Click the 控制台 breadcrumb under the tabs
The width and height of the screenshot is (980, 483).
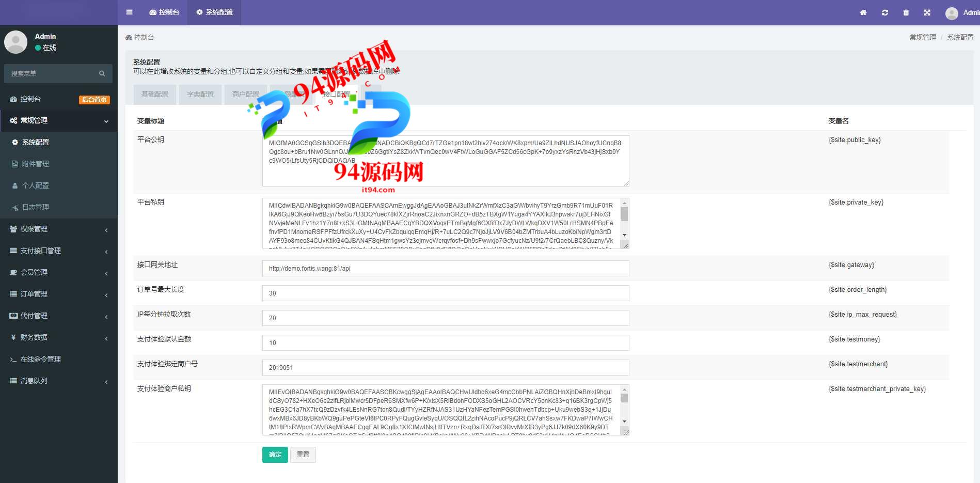pos(140,37)
